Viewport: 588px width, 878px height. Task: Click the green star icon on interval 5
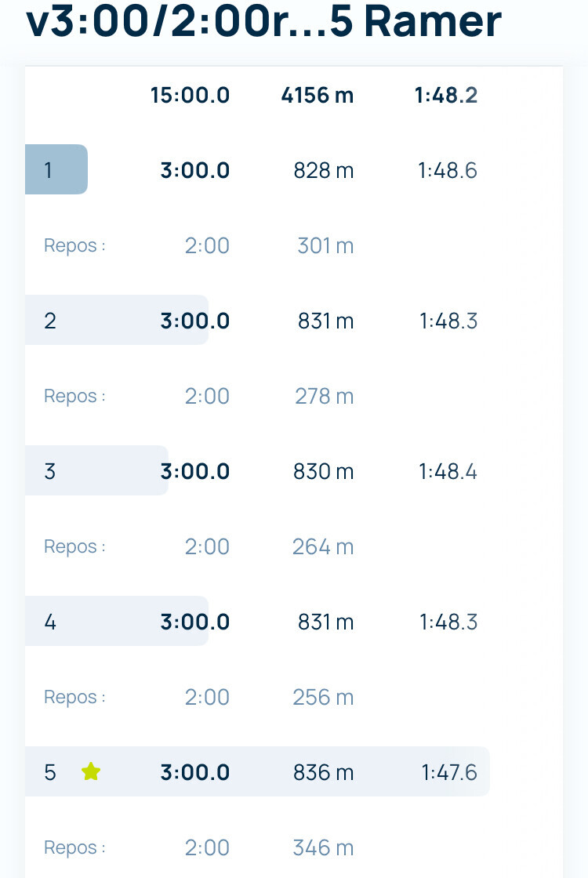(x=91, y=772)
